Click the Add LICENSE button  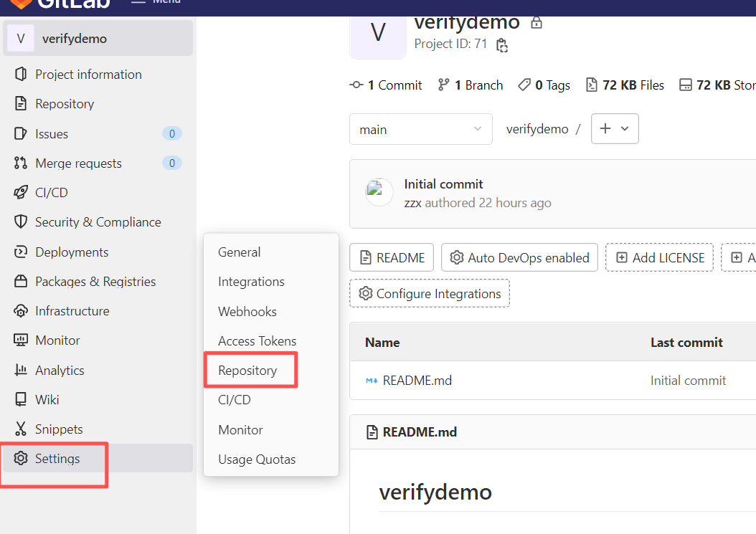(x=659, y=257)
